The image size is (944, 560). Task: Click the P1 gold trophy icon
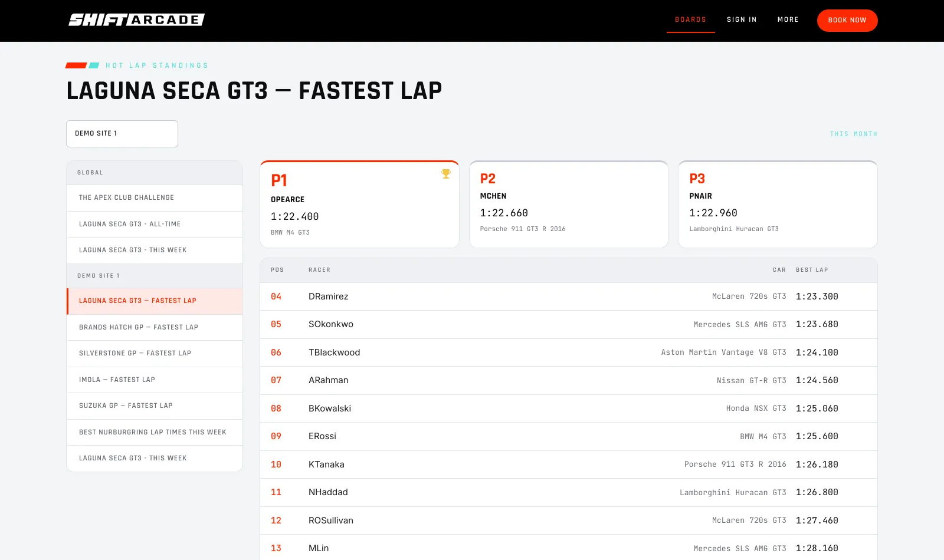coord(446,174)
